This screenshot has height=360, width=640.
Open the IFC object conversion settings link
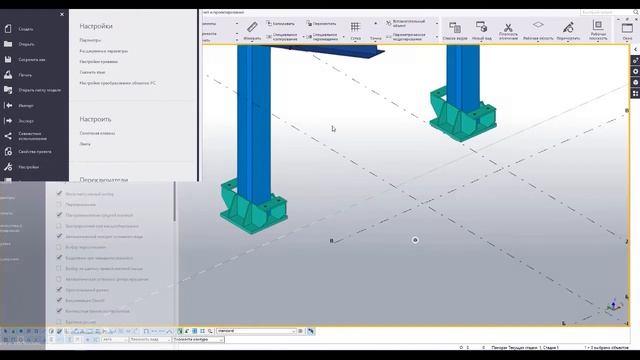coord(118,83)
